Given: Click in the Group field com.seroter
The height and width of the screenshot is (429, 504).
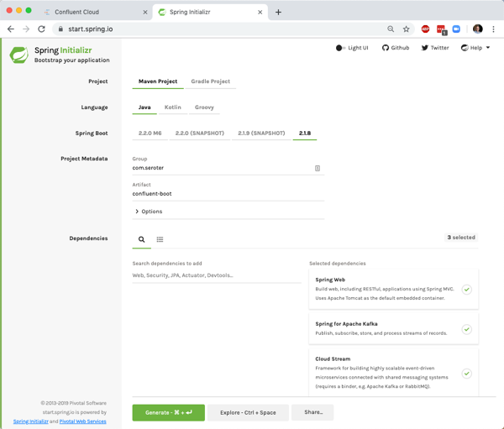Looking at the screenshot, I should 228,168.
